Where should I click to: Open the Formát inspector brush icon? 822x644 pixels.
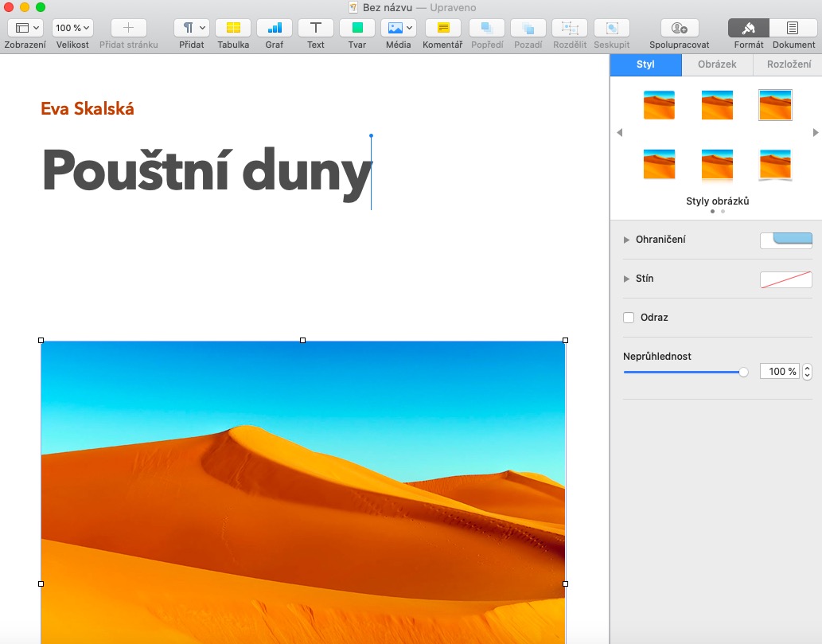[748, 28]
